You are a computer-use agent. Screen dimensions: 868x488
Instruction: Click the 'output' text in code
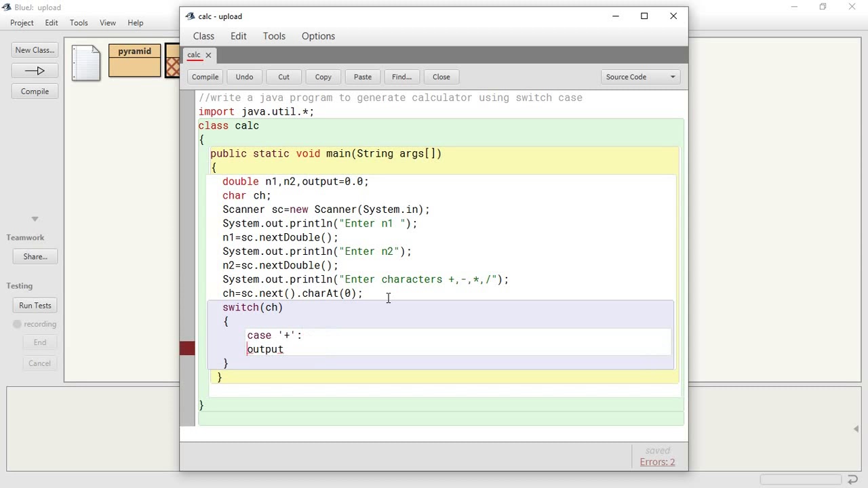(265, 350)
